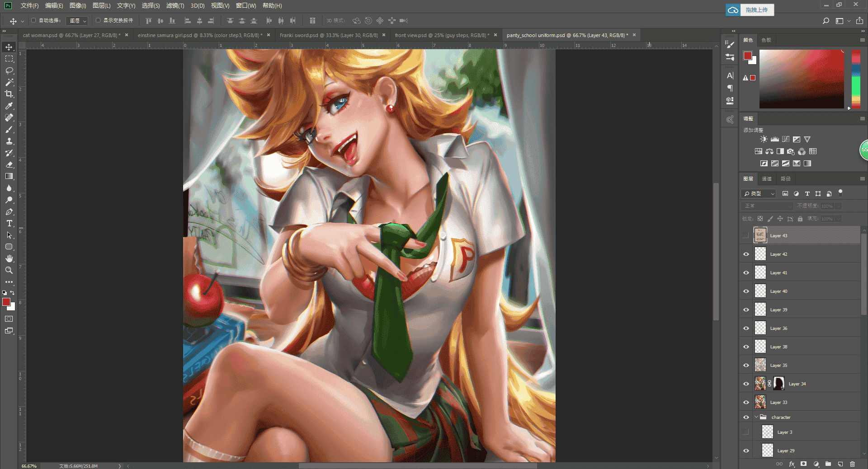Click the delete layer trash icon
This screenshot has height=469, width=868.
(x=852, y=464)
